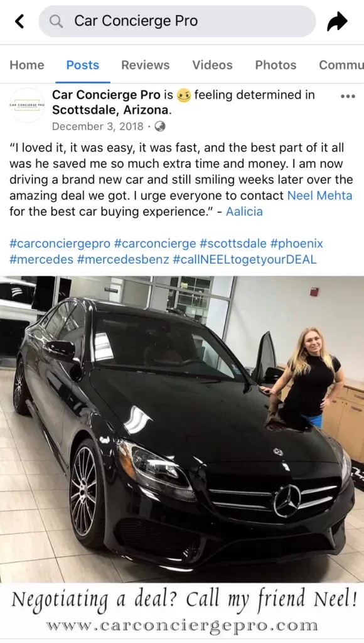Open the #carconciergepro hashtag
364x643 pixels.
[60, 243]
